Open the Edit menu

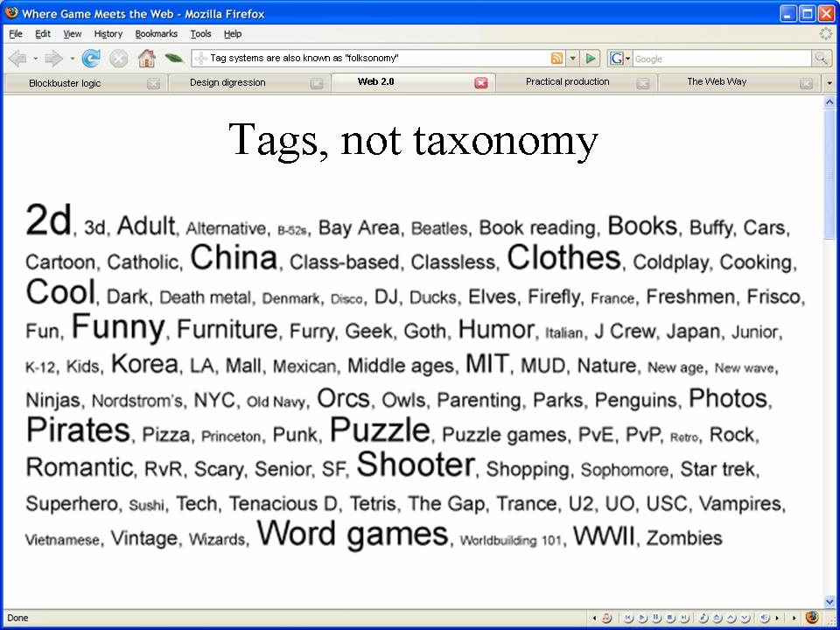43,34
